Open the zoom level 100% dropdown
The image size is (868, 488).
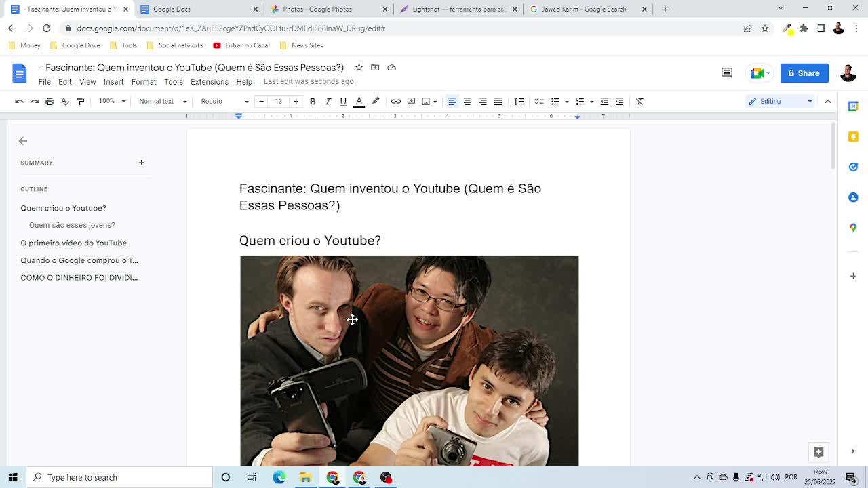[x=112, y=101]
